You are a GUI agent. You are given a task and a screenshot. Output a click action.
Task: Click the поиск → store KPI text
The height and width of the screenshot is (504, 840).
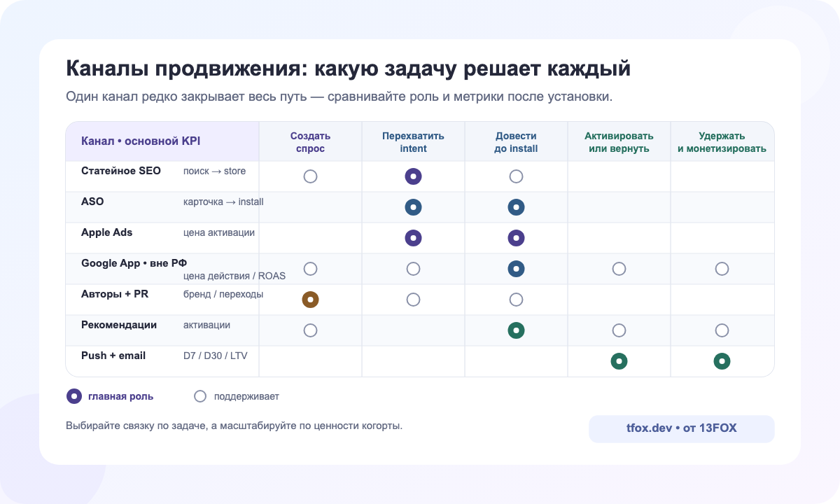point(215,171)
